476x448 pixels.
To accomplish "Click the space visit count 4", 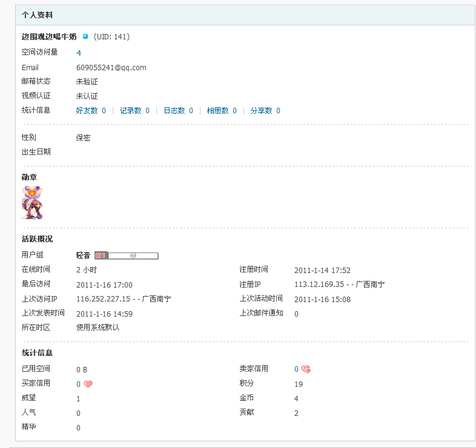I will coord(79,53).
